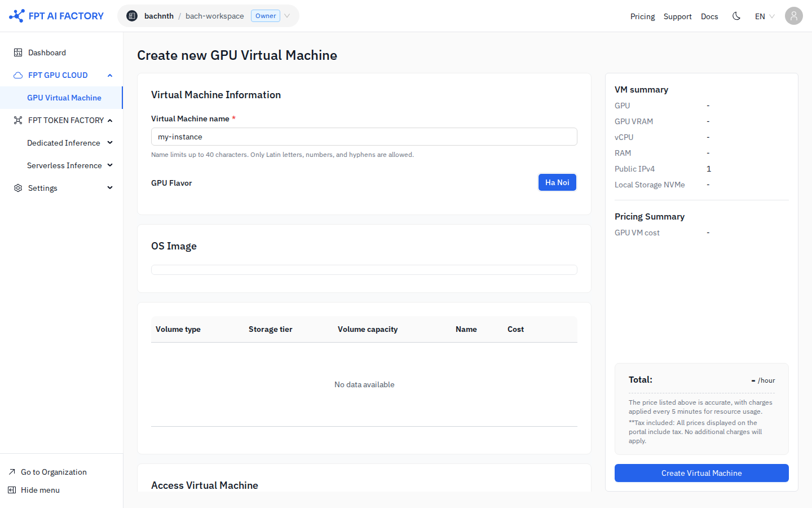Open the workspace switcher dropdown chevron

pyautogui.click(x=287, y=16)
